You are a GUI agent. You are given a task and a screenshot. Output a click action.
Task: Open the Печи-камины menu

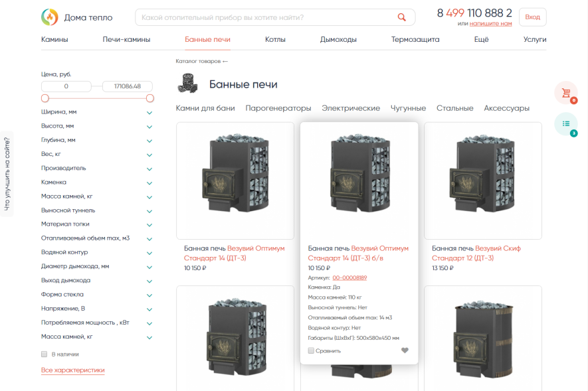[126, 39]
